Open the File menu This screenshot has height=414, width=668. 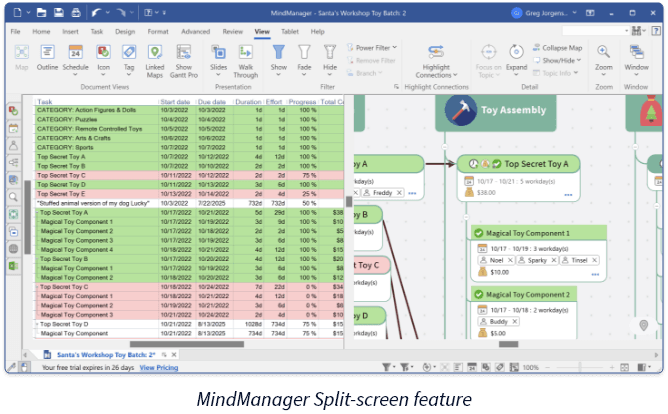tap(15, 32)
